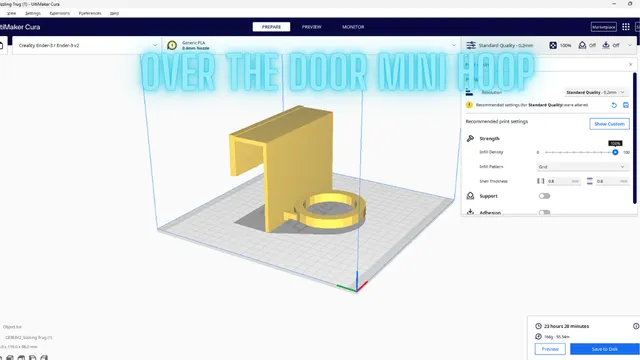Open the print time info icon
Screen dimensions: 640x360
636,326
